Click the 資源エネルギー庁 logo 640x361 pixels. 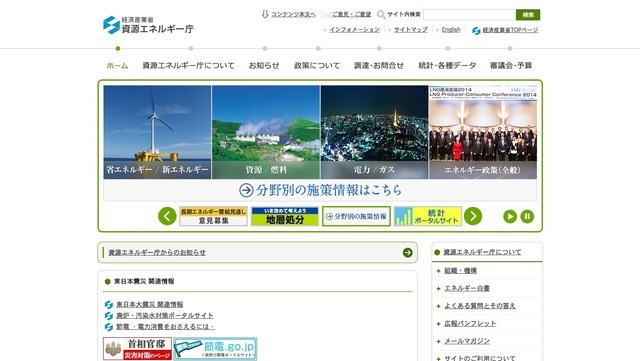tap(148, 25)
